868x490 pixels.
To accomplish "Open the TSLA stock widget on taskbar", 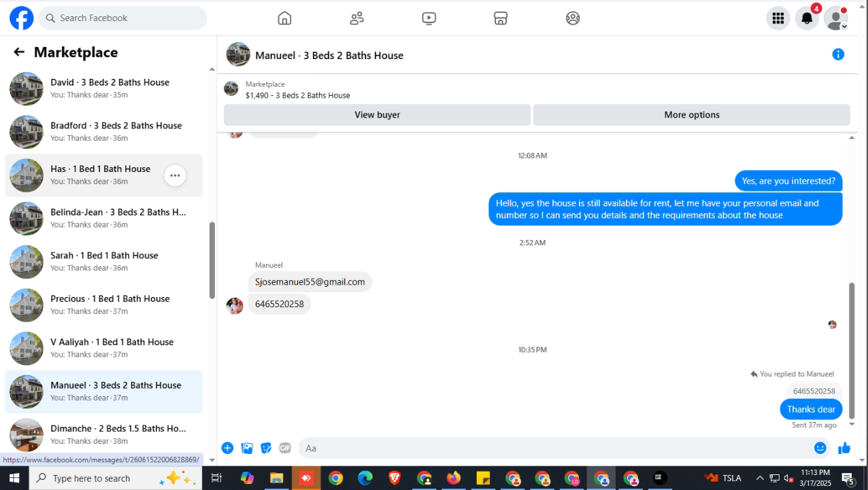I will 724,478.
